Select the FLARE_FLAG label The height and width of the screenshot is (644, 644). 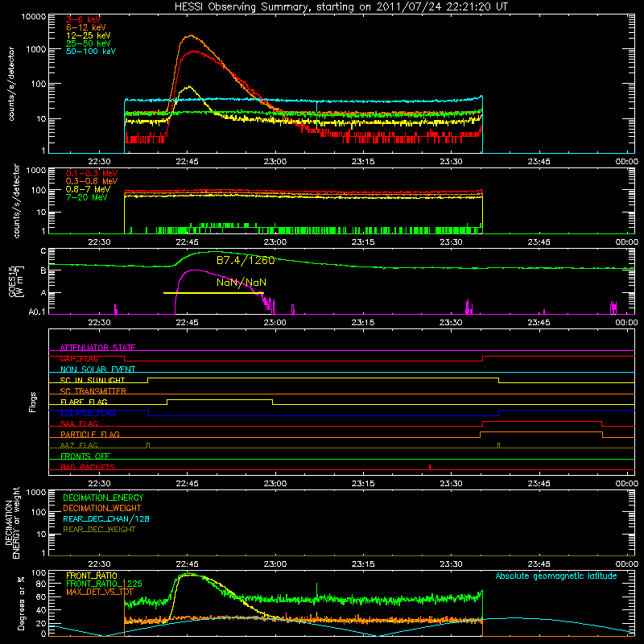point(84,402)
